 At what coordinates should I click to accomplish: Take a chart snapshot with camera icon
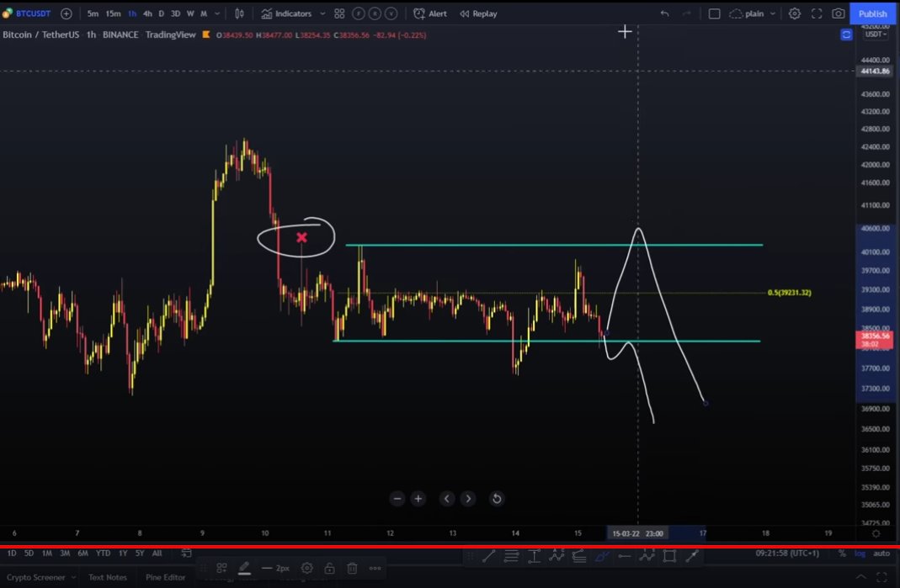click(838, 13)
